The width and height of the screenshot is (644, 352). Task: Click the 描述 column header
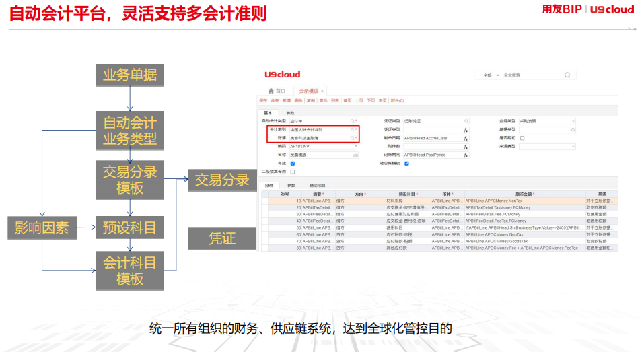[x=602, y=194]
